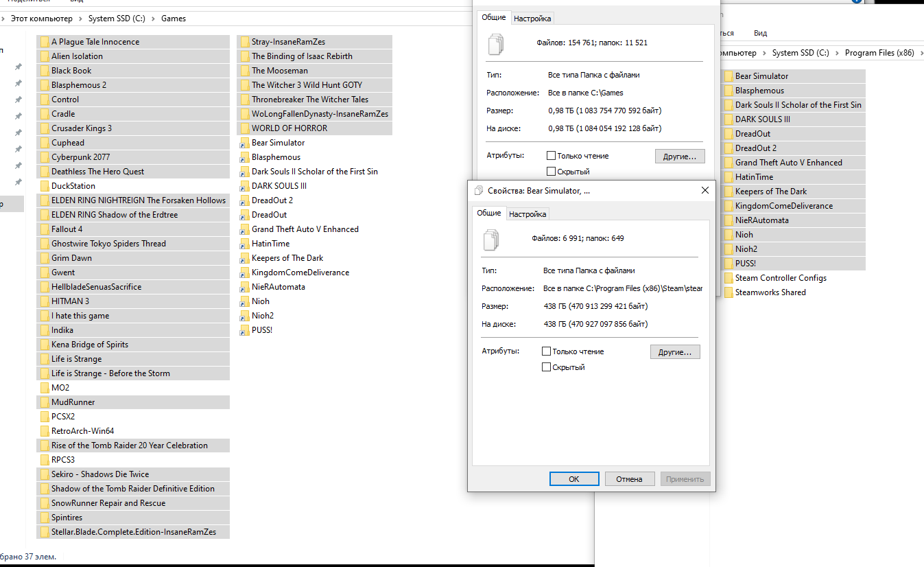
Task: Confirm Bear Simulator properties with OK
Action: tap(574, 479)
